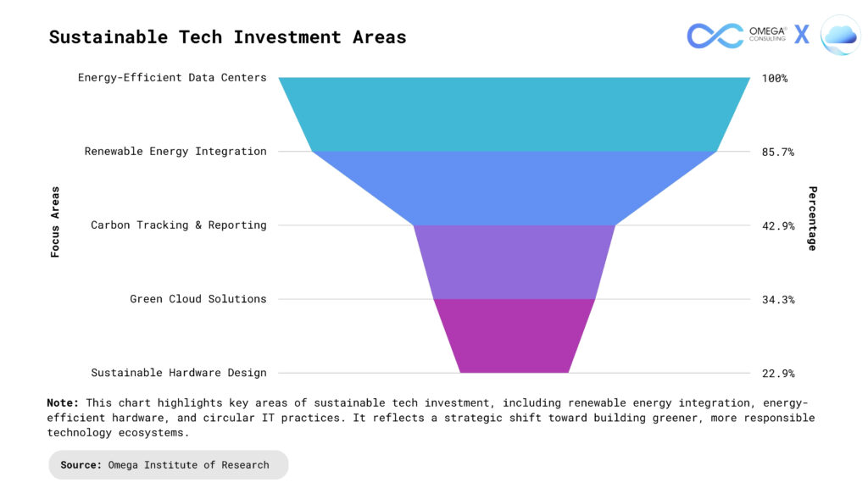Click the Omega Consulting logo text
The width and height of the screenshot is (868, 488).
[768, 36]
